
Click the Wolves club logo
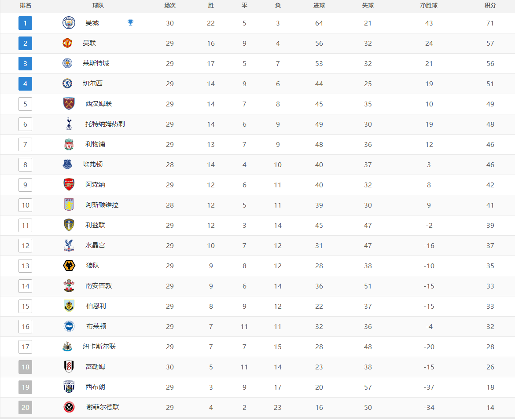click(x=69, y=266)
